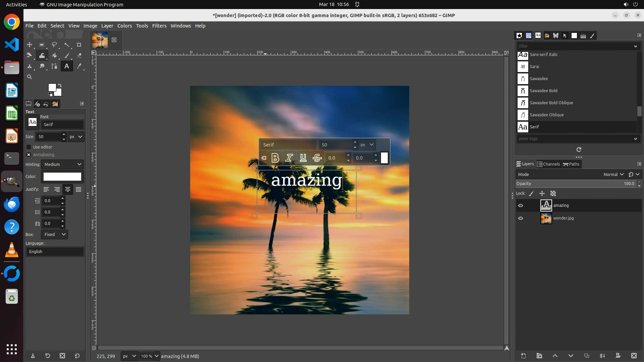Open the Filters menu
Image resolution: width=644 pixels, height=362 pixels.
[x=159, y=26]
